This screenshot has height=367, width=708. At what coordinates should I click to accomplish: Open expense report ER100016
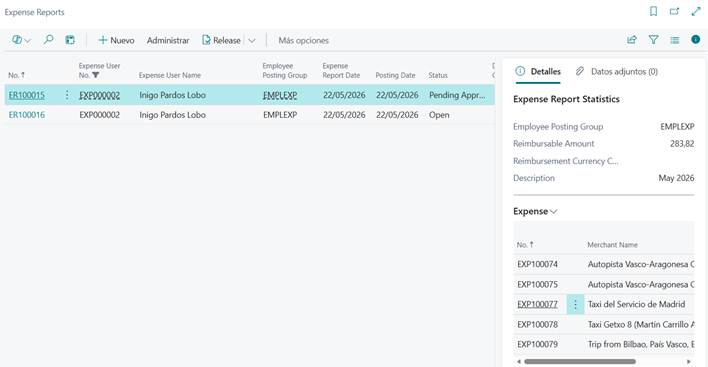27,115
